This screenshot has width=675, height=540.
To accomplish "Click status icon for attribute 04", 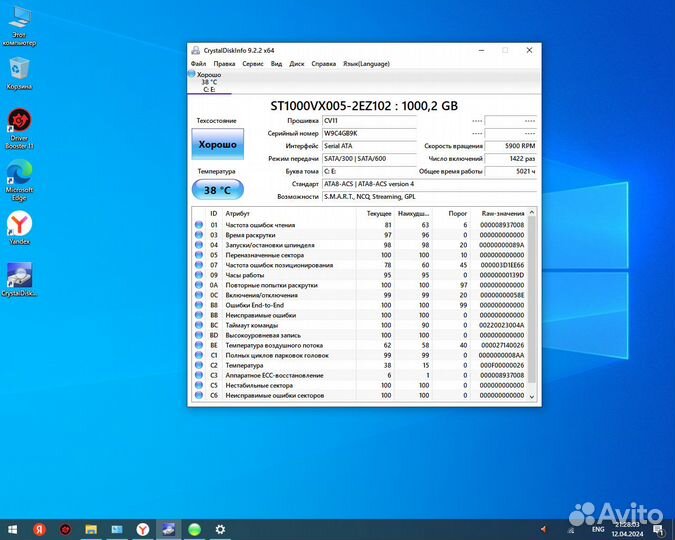I will coord(199,245).
